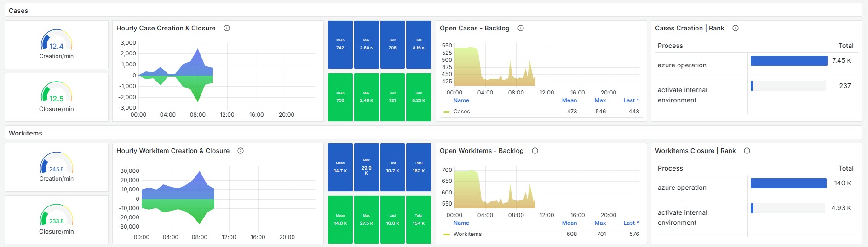Select green Total 8.25 K stat tile
The width and height of the screenshot is (868, 247).
pos(419,97)
